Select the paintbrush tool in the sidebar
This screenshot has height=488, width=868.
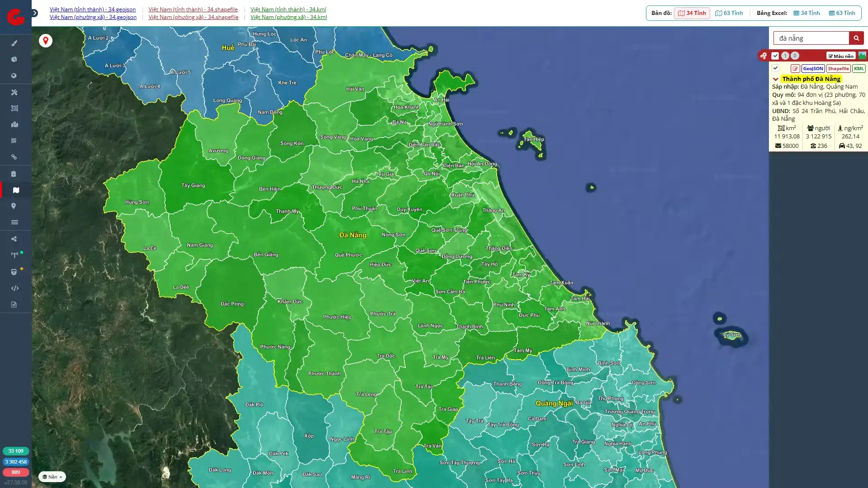point(14,43)
